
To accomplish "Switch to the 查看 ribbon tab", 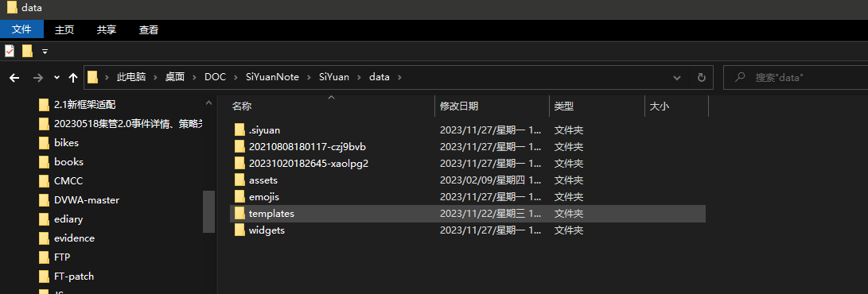I will click(x=148, y=30).
